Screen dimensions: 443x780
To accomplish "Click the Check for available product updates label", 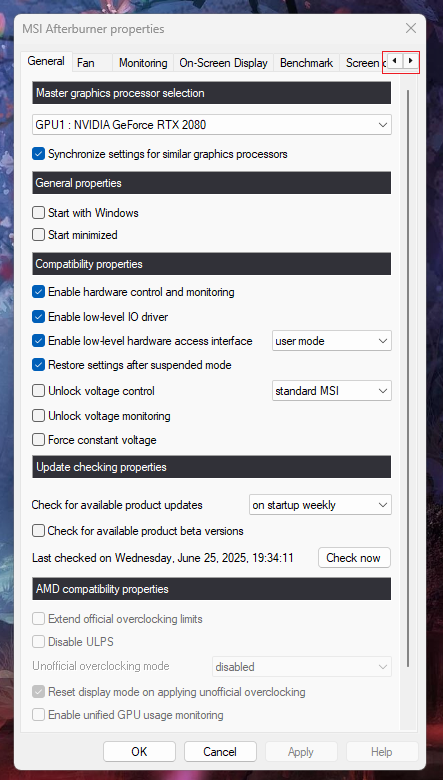I will (117, 505).
